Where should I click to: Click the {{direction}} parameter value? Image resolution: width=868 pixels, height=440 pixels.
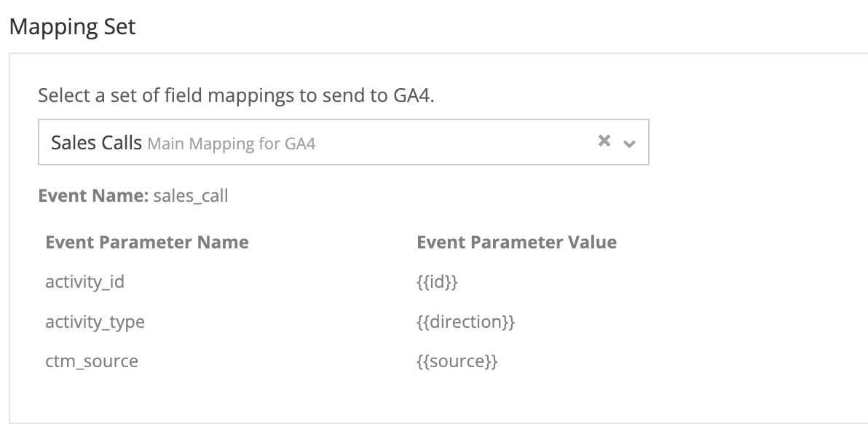pyautogui.click(x=465, y=321)
